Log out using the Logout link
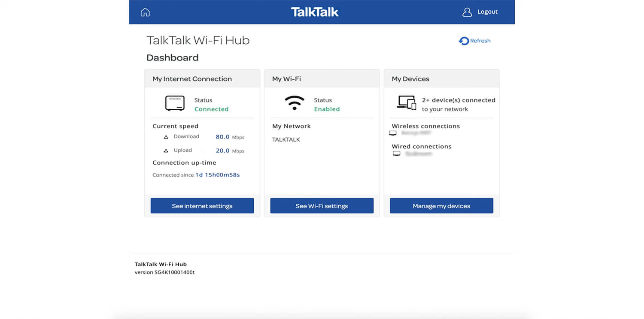 click(x=487, y=12)
